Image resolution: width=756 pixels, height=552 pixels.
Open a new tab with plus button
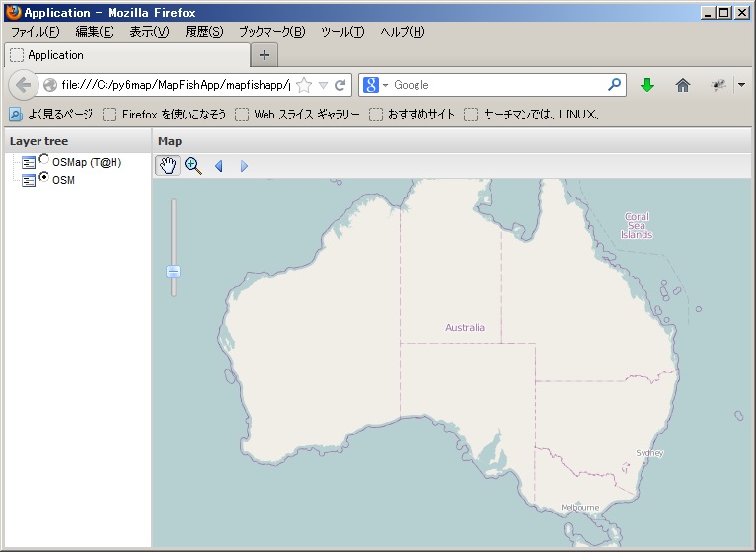pos(264,55)
